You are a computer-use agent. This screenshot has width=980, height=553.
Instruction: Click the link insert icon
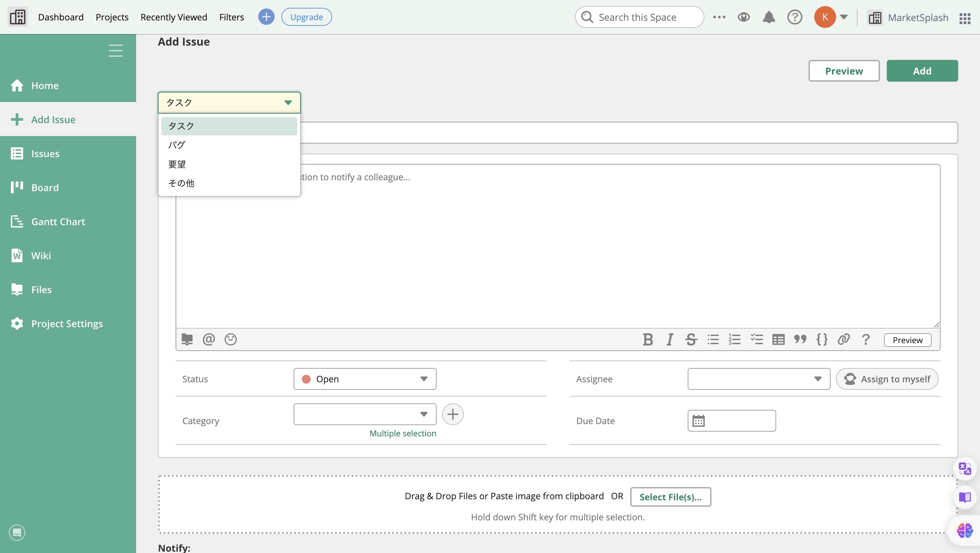pyautogui.click(x=844, y=339)
